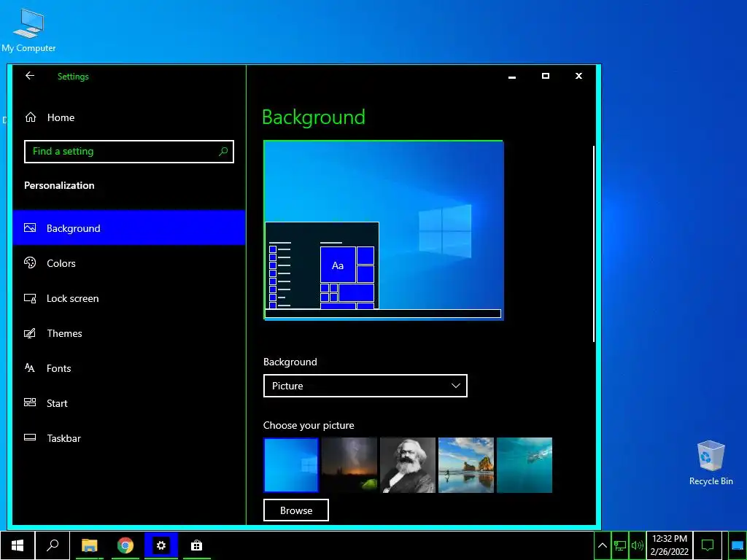This screenshot has height=560, width=747.
Task: Click the Browse button
Action: click(296, 510)
